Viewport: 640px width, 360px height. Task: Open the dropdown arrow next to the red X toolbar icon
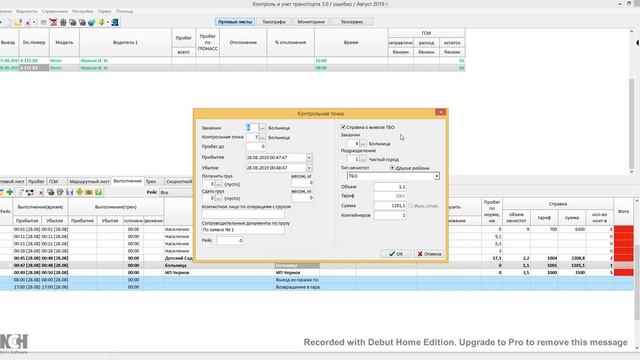pyautogui.click(x=34, y=22)
